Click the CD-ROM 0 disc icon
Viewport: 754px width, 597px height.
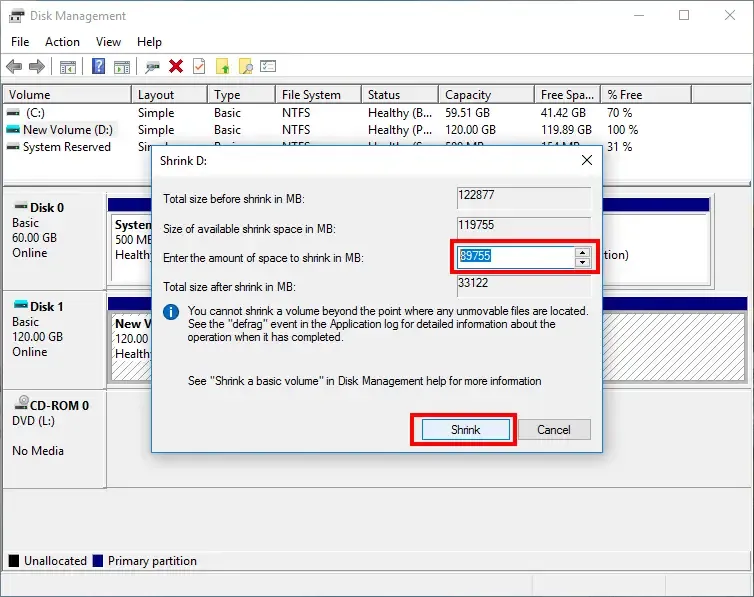[21, 402]
